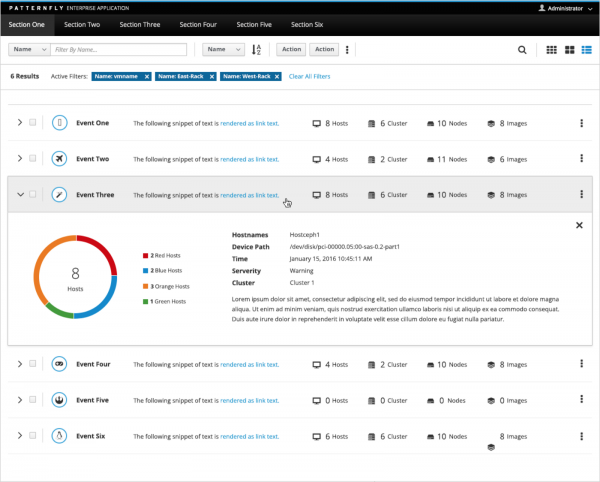Switch to Section Five tab
The height and width of the screenshot is (482, 600).
pyautogui.click(x=253, y=23)
